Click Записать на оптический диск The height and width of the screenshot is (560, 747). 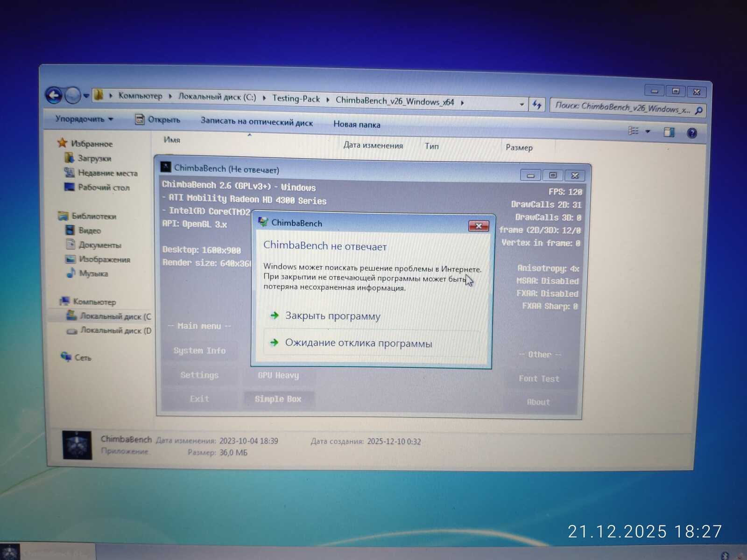pos(257,122)
